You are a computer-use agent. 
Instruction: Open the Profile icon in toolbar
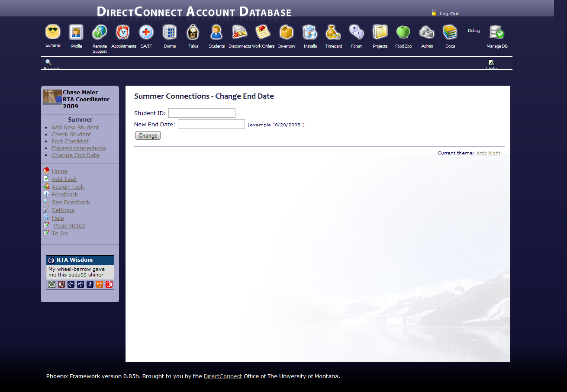tap(76, 32)
